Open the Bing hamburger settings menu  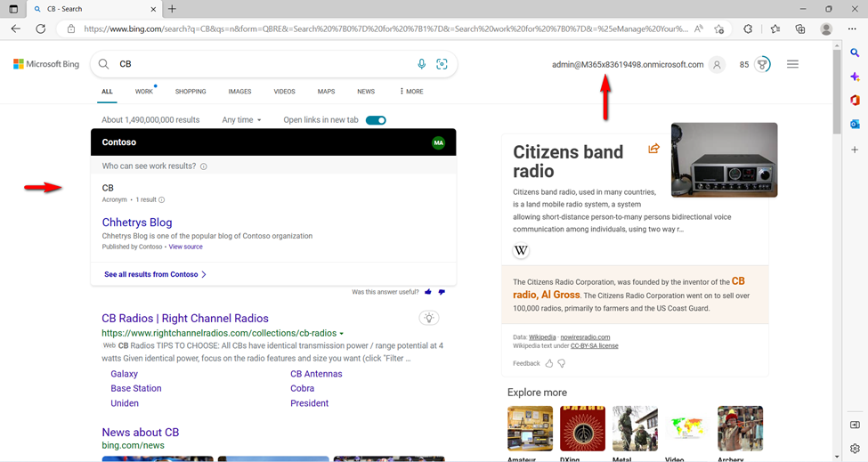(792, 65)
